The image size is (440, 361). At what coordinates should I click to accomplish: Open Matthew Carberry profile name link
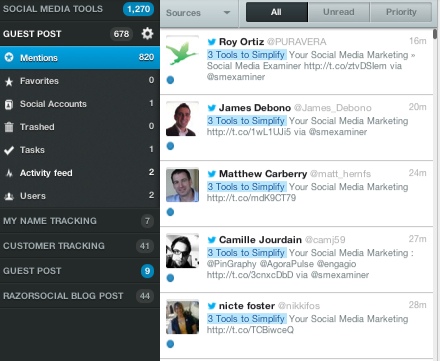(263, 174)
